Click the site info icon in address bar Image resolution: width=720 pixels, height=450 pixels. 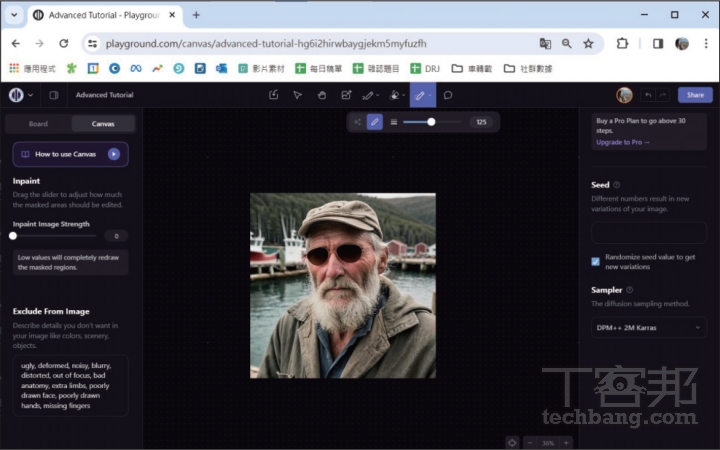(92, 44)
